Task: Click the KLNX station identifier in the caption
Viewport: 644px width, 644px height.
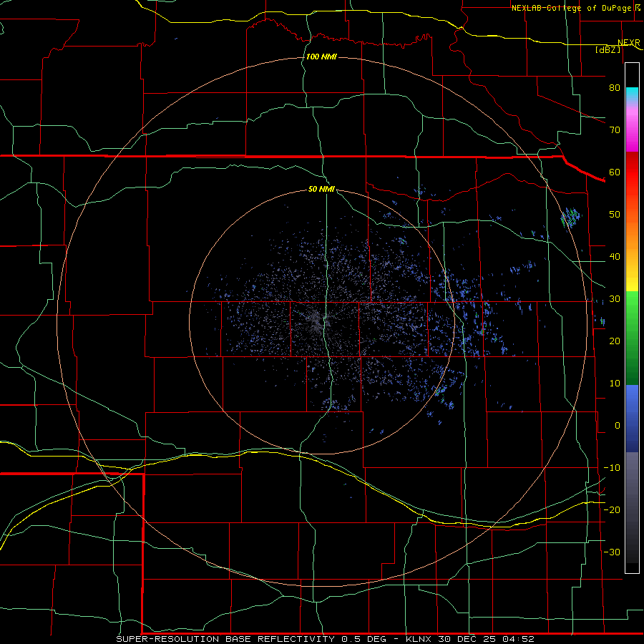Action: click(x=419, y=639)
